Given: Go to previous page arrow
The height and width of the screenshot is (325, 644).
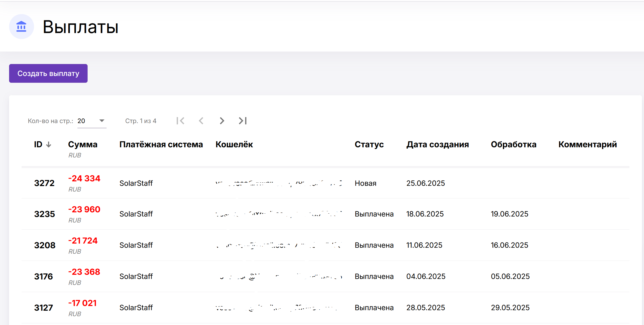Looking at the screenshot, I should pyautogui.click(x=201, y=121).
